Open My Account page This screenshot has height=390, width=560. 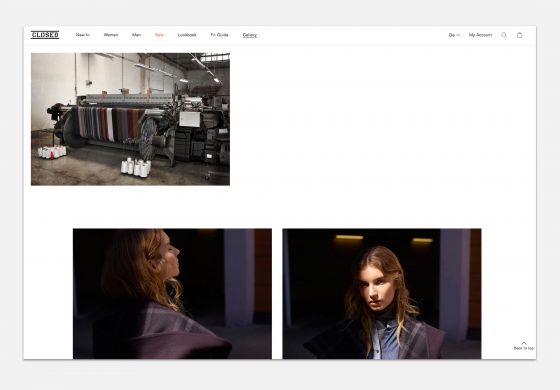pos(480,35)
